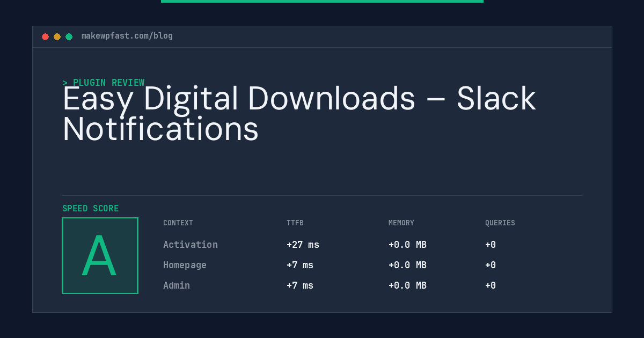Click the Homepage '+0' queries value
Screen dimensions: 644x338
pyautogui.click(x=491, y=265)
